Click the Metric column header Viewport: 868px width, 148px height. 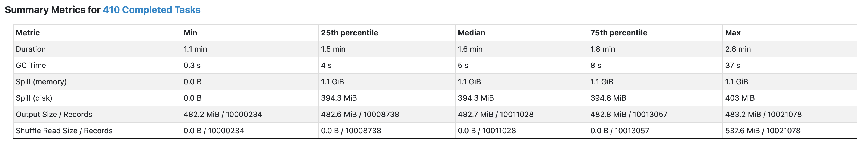tap(28, 33)
